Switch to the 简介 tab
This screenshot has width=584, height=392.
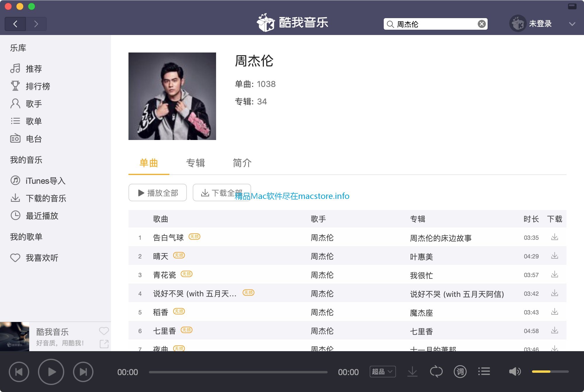coord(242,163)
